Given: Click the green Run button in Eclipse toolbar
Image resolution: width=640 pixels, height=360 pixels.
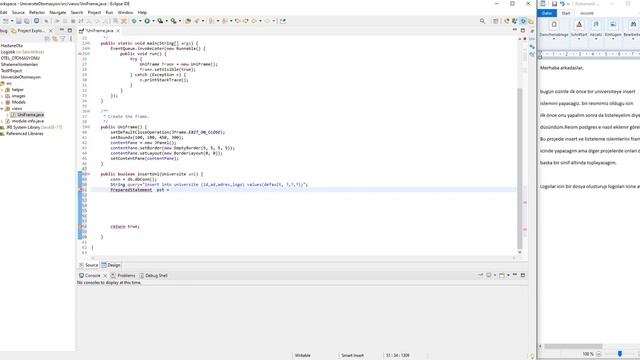Looking at the screenshot, I should pyautogui.click(x=147, y=21).
